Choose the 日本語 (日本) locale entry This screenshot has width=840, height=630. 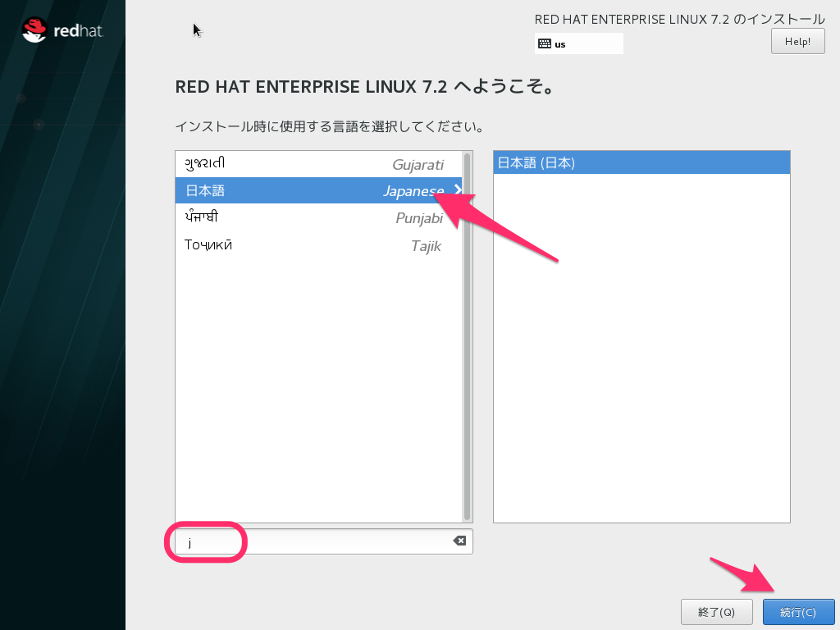tap(641, 163)
